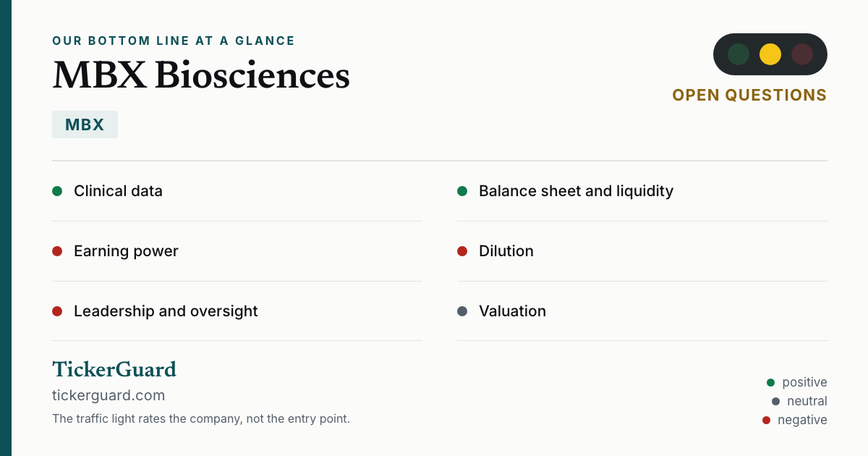Viewport: 868px width, 456px height.
Task: Click the green positive legend dot
Action: point(770,382)
